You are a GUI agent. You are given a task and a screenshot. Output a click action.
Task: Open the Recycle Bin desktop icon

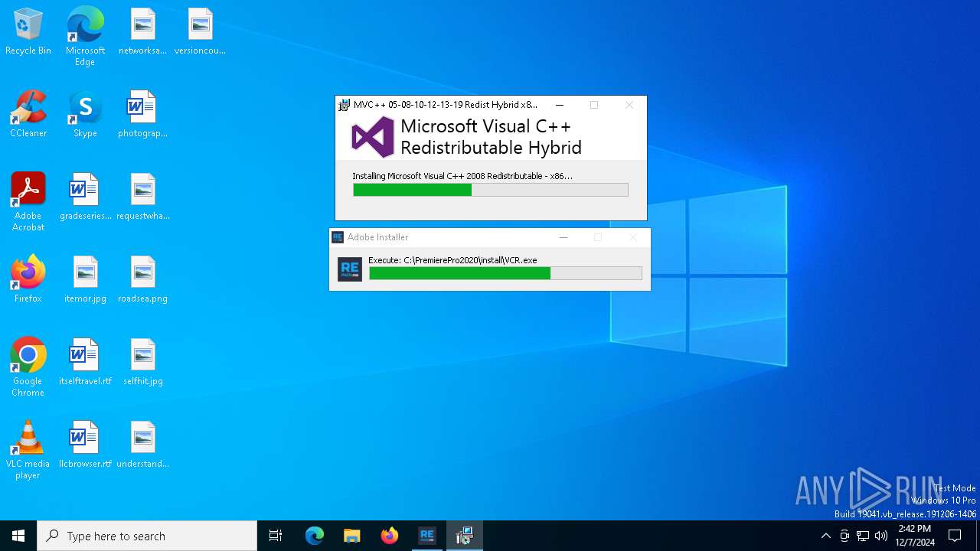coord(28,32)
